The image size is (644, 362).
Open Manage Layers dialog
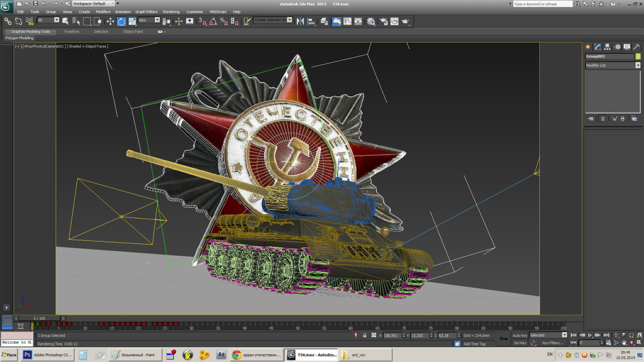[x=325, y=21]
